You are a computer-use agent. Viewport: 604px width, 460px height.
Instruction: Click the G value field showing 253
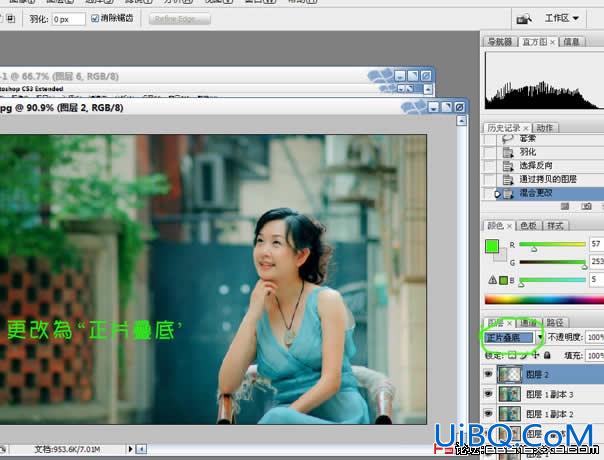[596, 262]
